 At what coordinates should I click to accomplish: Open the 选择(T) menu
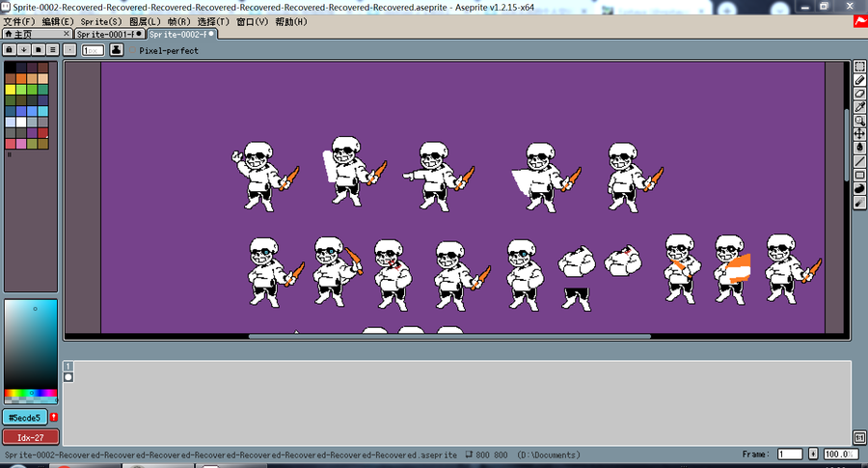pyautogui.click(x=213, y=21)
